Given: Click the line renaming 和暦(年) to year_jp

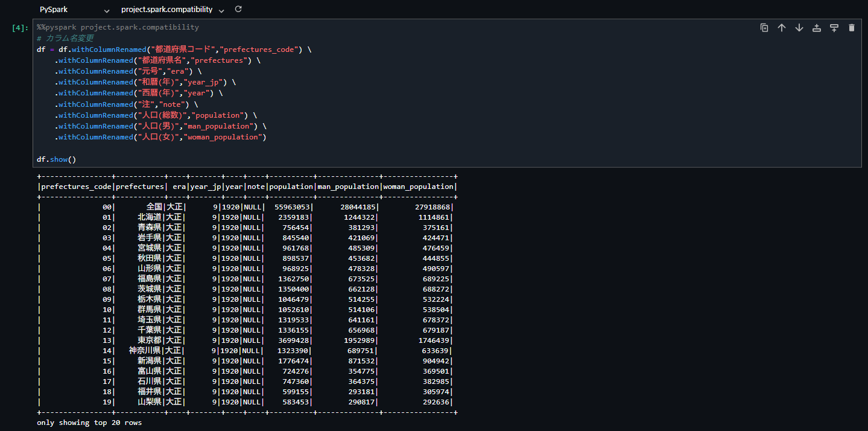Looking at the screenshot, I should [x=145, y=82].
